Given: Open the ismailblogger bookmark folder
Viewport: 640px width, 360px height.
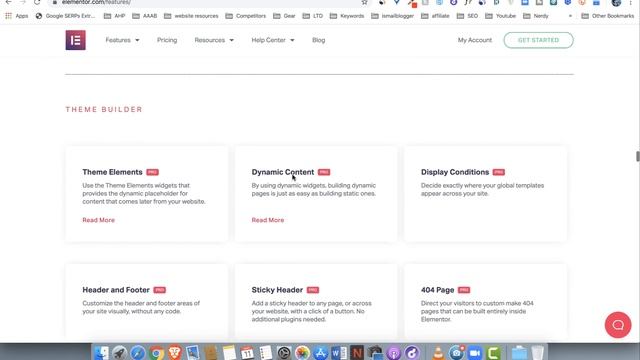Looking at the screenshot, I should click(x=393, y=16).
